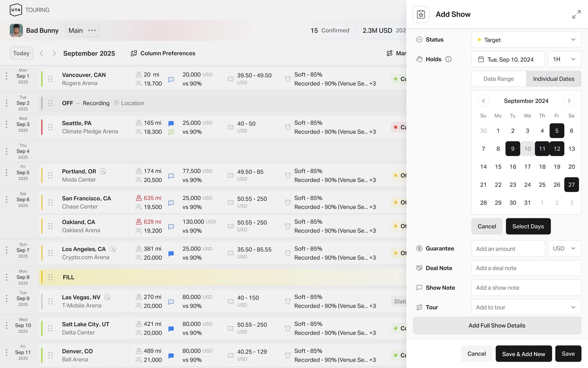Click the Save & Add New button
Viewport: 588px width, 368px height.
[523, 354]
